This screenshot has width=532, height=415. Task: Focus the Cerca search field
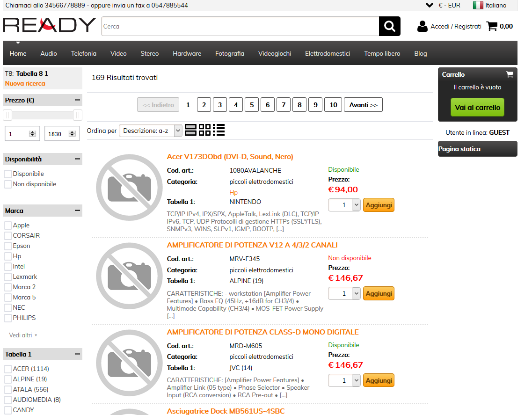(240, 26)
